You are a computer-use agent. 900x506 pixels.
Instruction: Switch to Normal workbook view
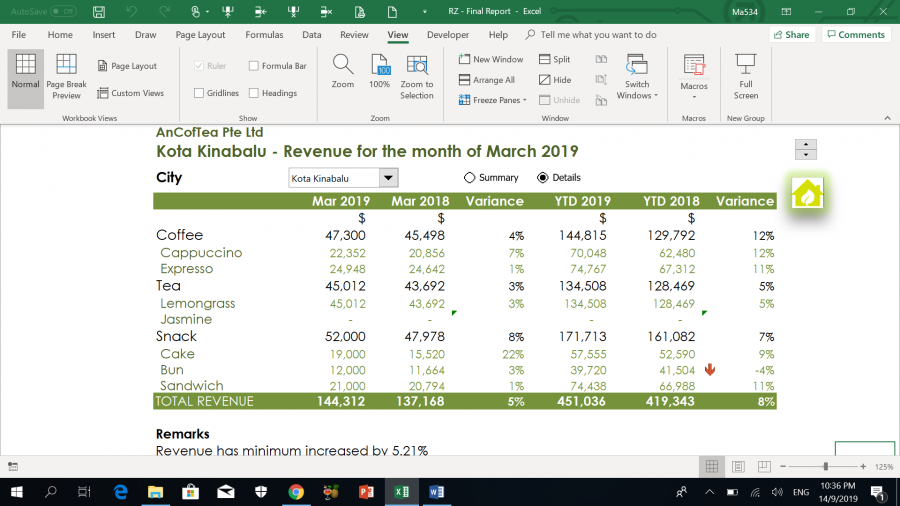(25, 78)
